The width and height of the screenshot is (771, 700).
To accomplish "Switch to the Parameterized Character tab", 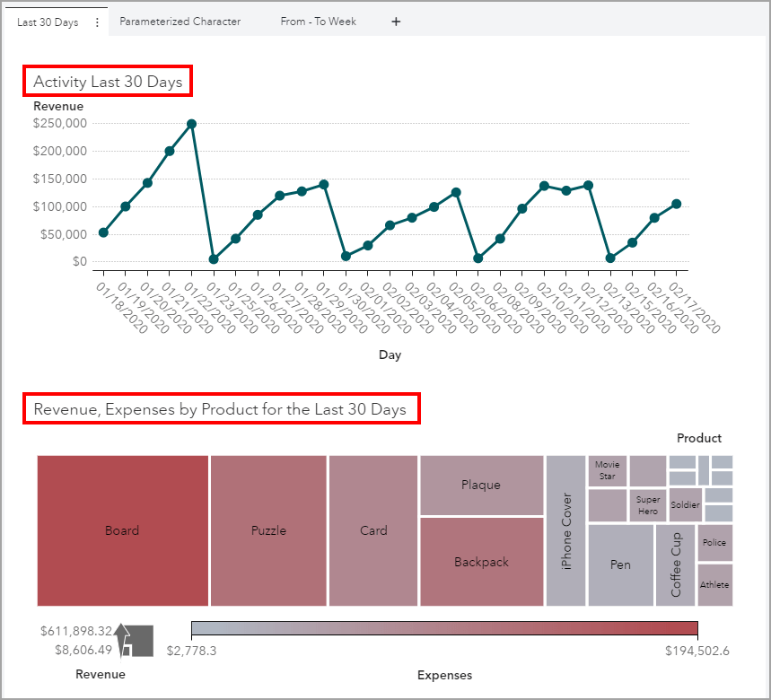I will coord(180,21).
